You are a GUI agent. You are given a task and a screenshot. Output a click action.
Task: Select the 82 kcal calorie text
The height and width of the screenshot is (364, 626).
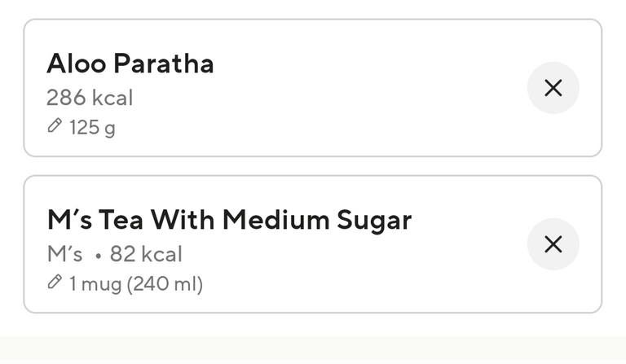pos(146,254)
